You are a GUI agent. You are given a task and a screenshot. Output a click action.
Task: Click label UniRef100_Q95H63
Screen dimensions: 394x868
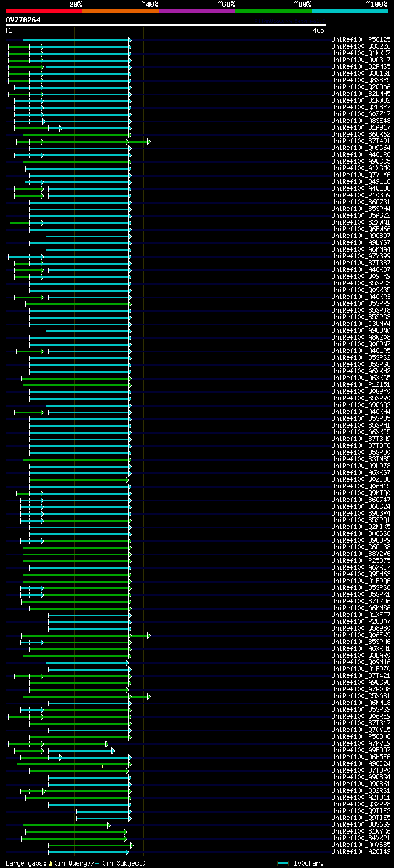coord(361,575)
